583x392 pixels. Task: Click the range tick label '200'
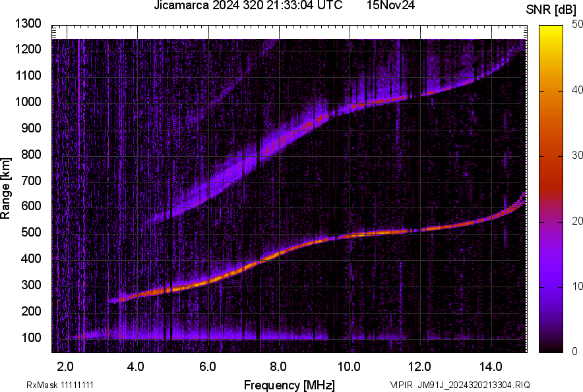pyautogui.click(x=31, y=311)
